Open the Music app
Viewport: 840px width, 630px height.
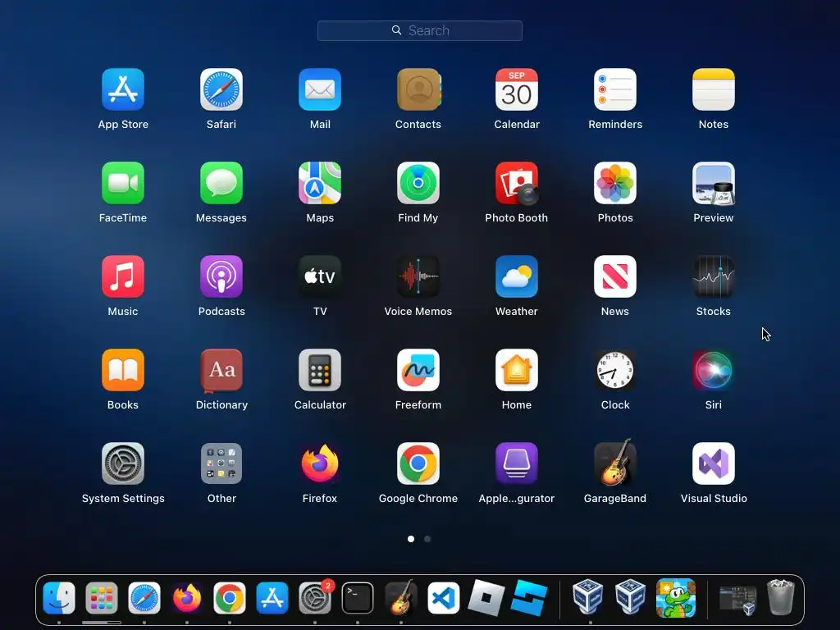[123, 276]
